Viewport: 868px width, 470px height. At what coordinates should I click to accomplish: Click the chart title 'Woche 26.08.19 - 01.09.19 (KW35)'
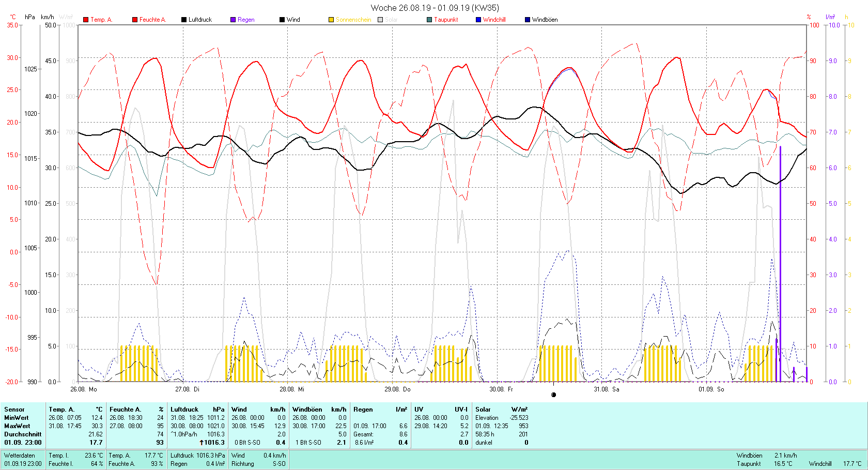tap(435, 8)
